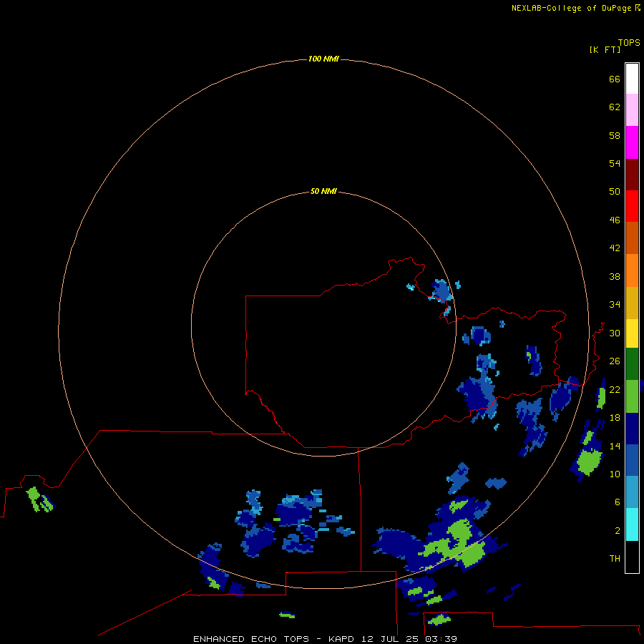Click the light blue swatch between 6 and 10
The height and width of the screenshot is (644, 644).
(632, 492)
